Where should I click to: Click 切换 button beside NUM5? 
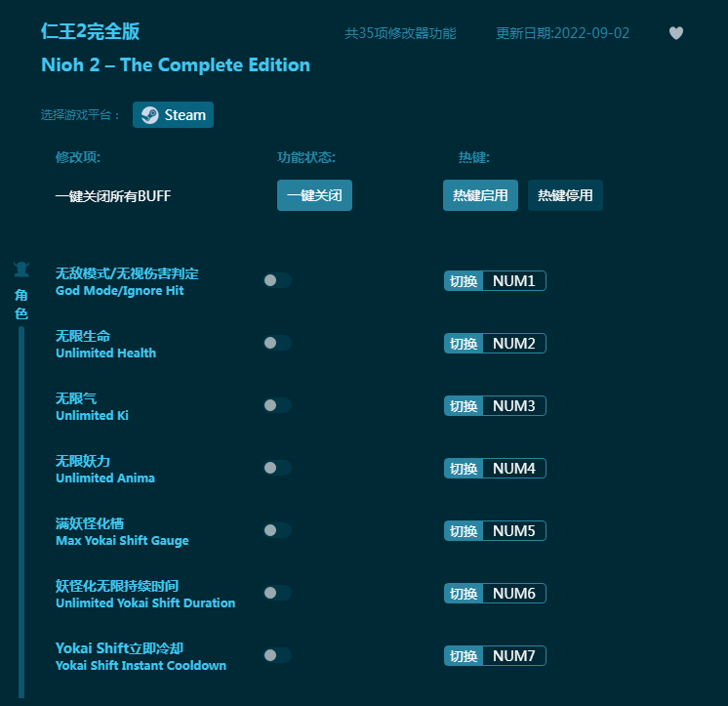[464, 530]
